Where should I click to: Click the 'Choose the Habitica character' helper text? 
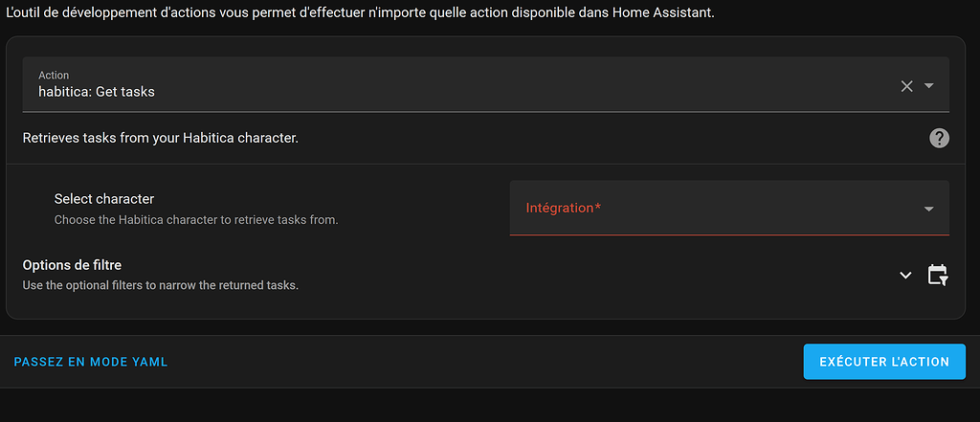(196, 220)
